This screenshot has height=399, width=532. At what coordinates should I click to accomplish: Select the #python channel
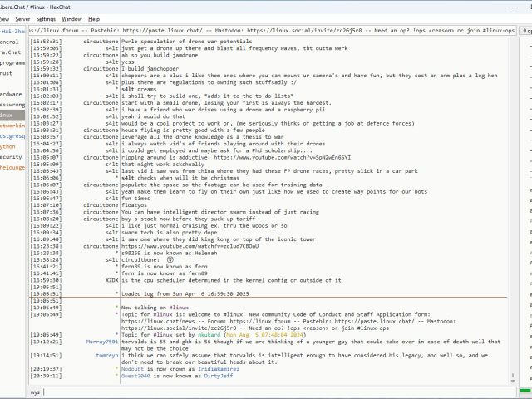(x=8, y=146)
